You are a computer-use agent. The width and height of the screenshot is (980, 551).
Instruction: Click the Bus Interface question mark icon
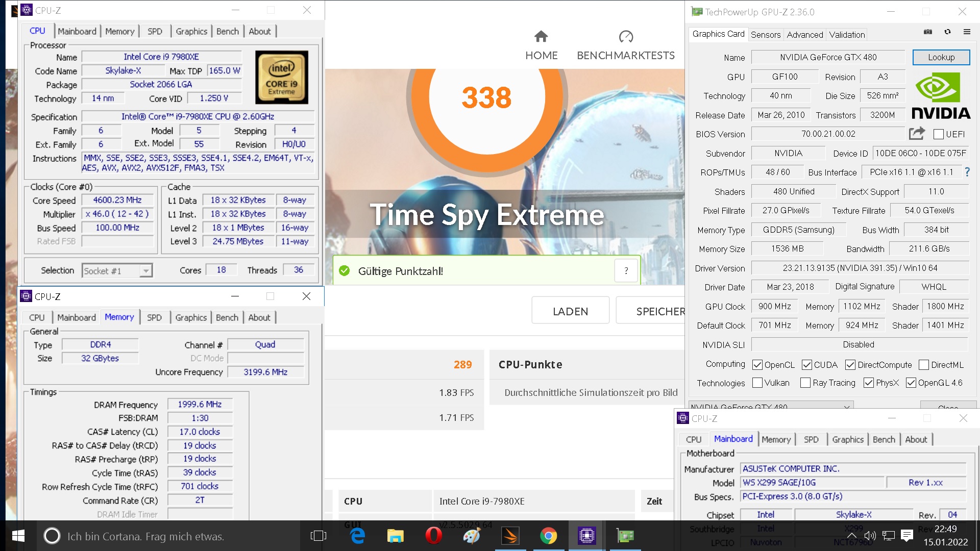pyautogui.click(x=967, y=172)
